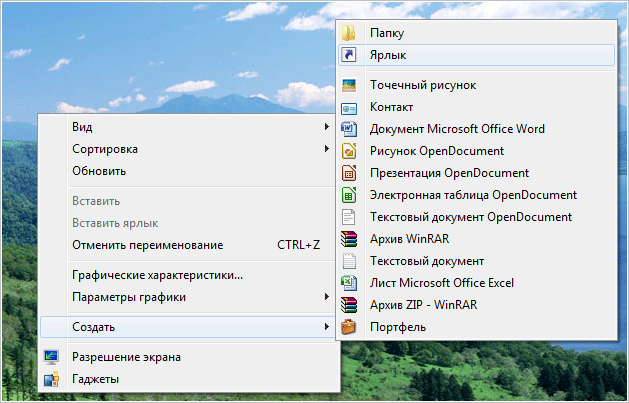Open the Вид menu entry
Image resolution: width=629 pixels, height=403 pixels.
[189, 127]
